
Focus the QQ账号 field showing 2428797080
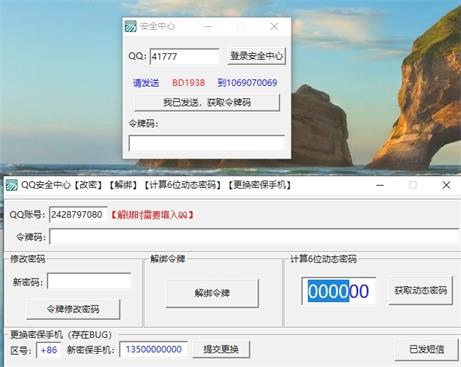coord(78,215)
